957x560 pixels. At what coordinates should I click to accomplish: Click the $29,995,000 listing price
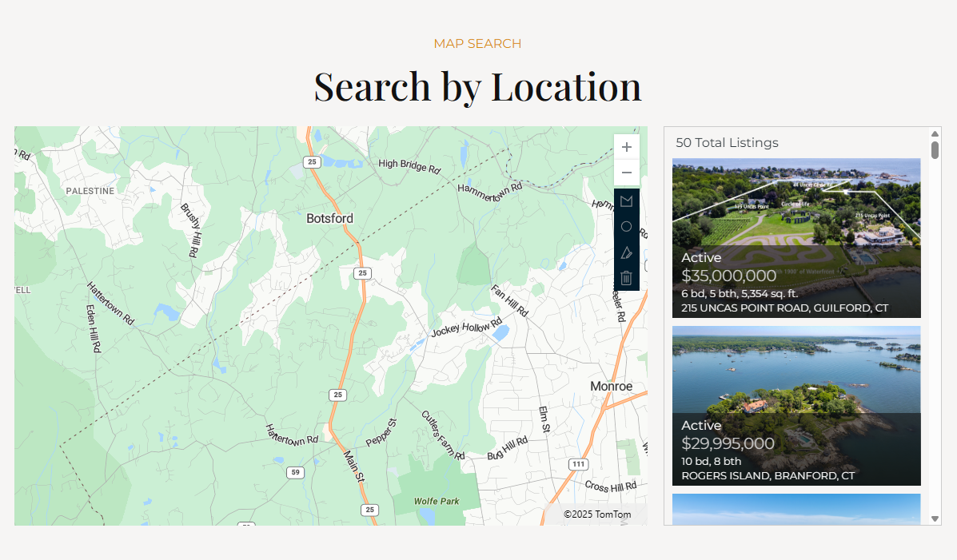(x=728, y=444)
